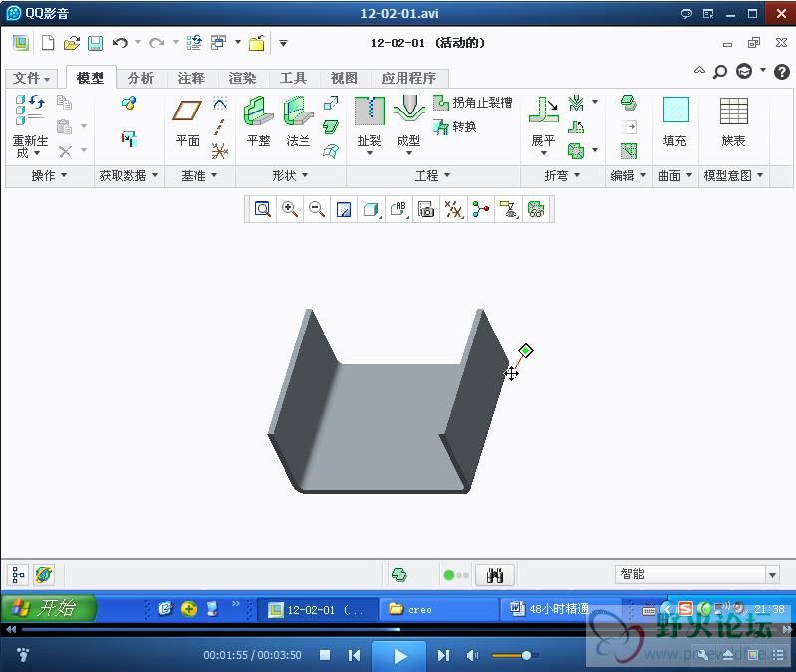Undo the last action
796x672 pixels.
(120, 43)
